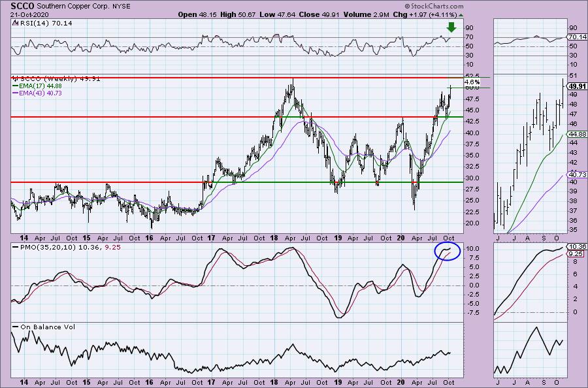The image size is (588, 388).
Task: Click the On Balance Vol panel label
Action: (48, 327)
